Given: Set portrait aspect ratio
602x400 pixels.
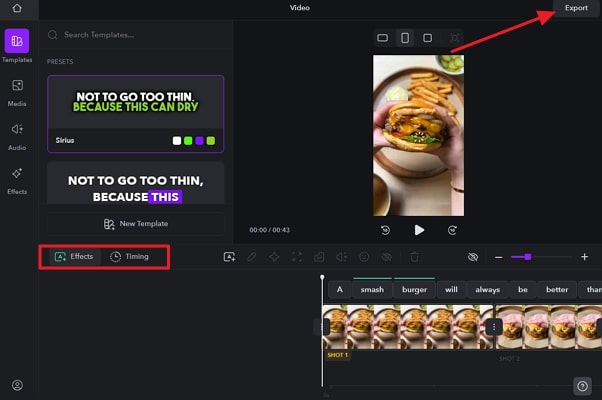Looking at the screenshot, I should [x=405, y=38].
